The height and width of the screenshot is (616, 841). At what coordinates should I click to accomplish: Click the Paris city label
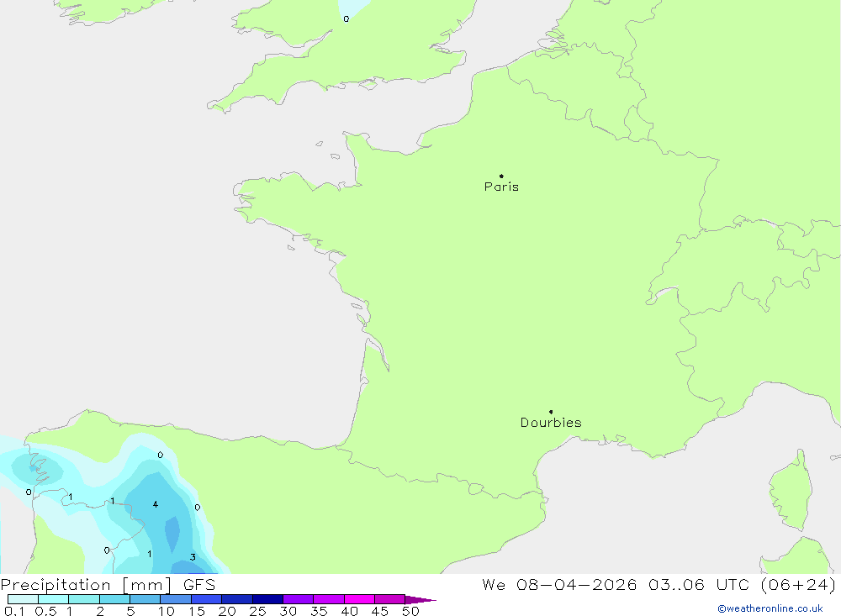click(x=501, y=187)
